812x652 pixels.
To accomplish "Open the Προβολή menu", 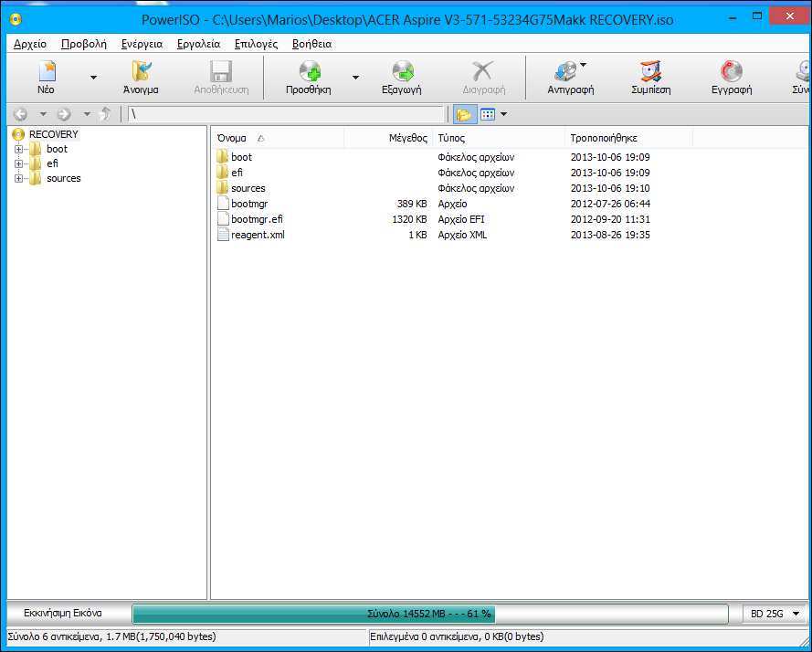I will pyautogui.click(x=84, y=44).
